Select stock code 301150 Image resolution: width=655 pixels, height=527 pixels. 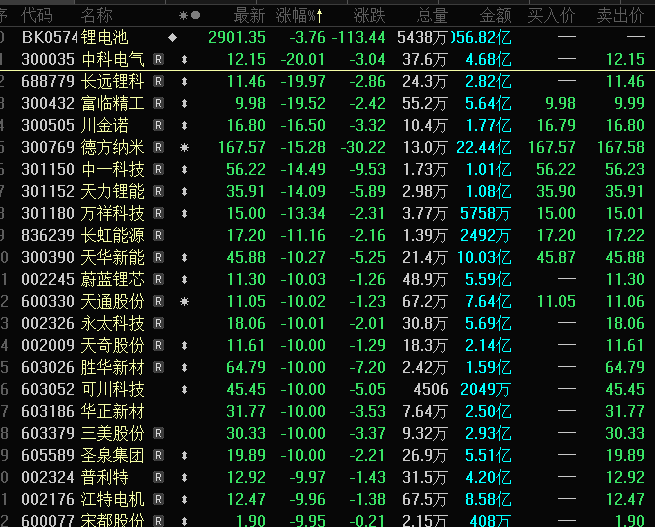(48, 169)
